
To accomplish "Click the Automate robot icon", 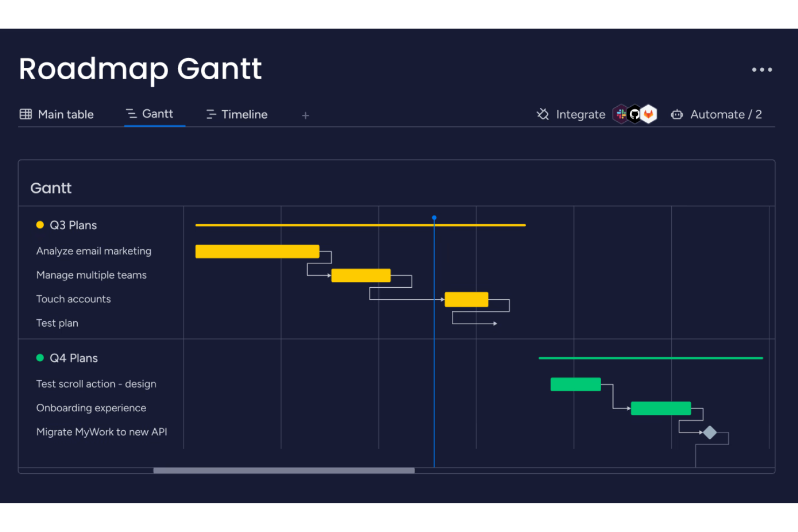I will click(x=677, y=114).
